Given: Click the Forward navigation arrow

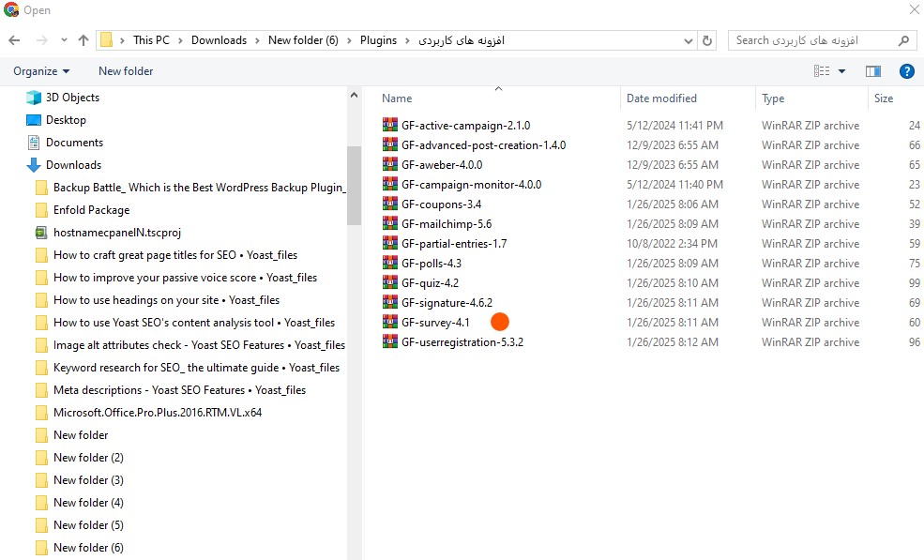Looking at the screenshot, I should 42,40.
